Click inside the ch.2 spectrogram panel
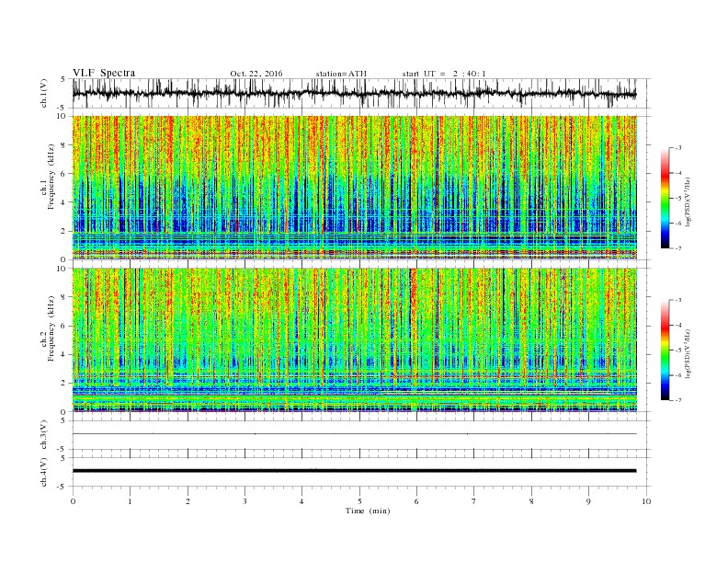728x563 pixels. pyautogui.click(x=354, y=339)
